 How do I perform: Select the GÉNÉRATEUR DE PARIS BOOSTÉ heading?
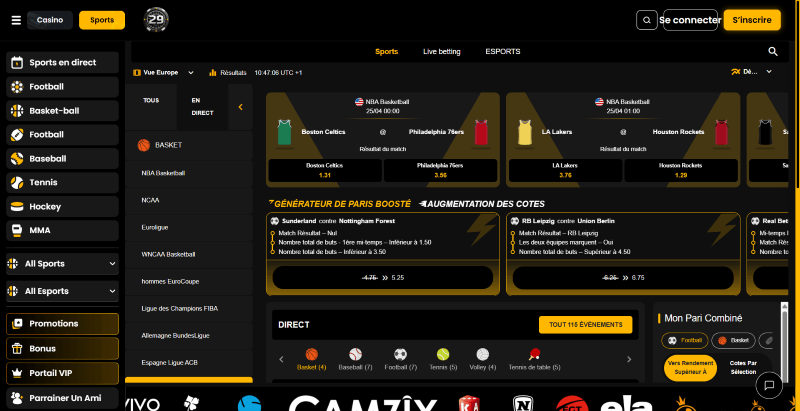point(339,204)
